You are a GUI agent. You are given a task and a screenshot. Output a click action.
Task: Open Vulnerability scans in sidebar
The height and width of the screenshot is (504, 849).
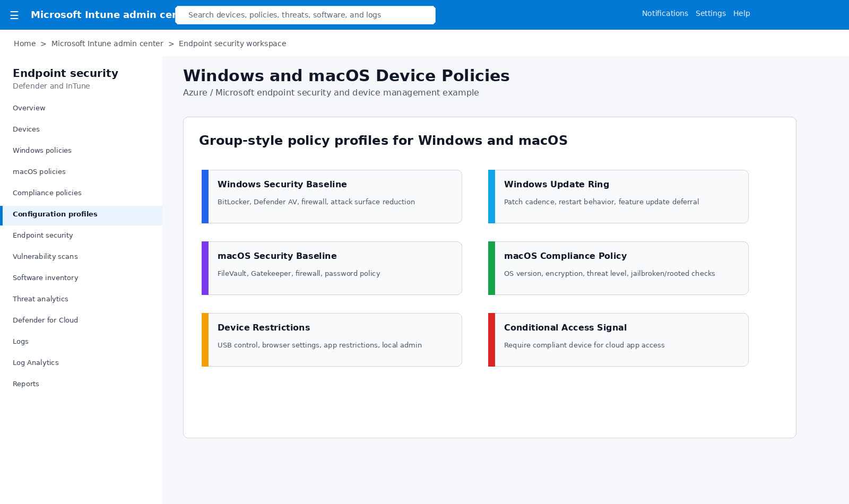[81, 257]
